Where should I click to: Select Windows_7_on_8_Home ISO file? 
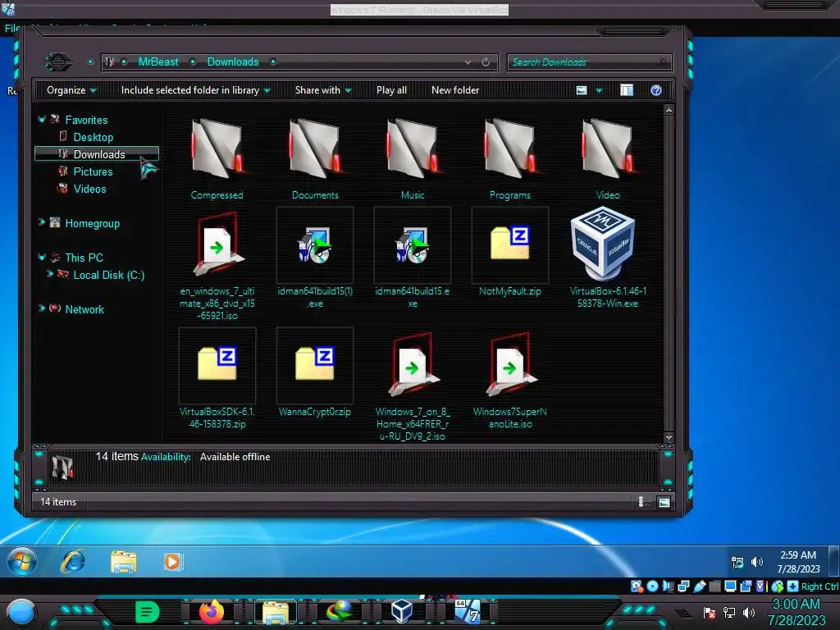coord(413,386)
